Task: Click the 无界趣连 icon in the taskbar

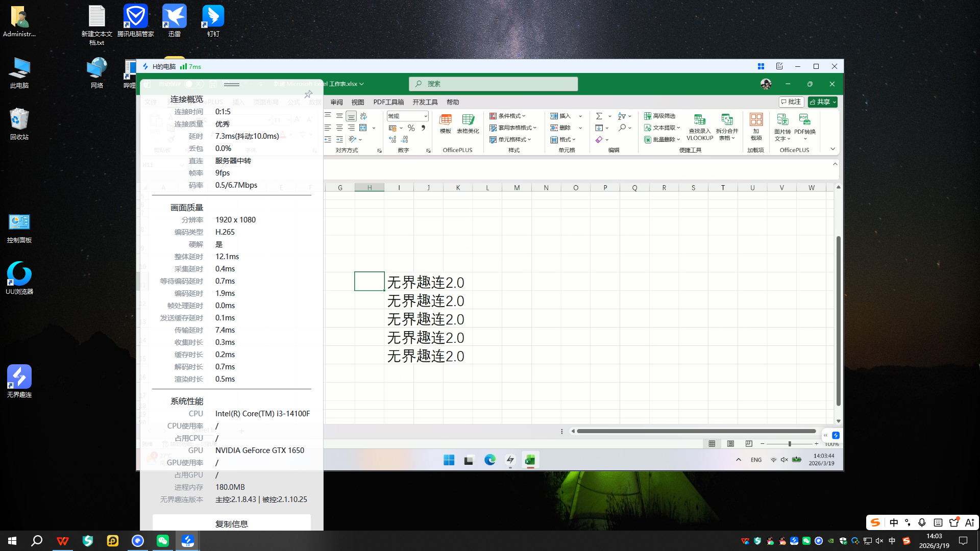Action: click(187, 541)
